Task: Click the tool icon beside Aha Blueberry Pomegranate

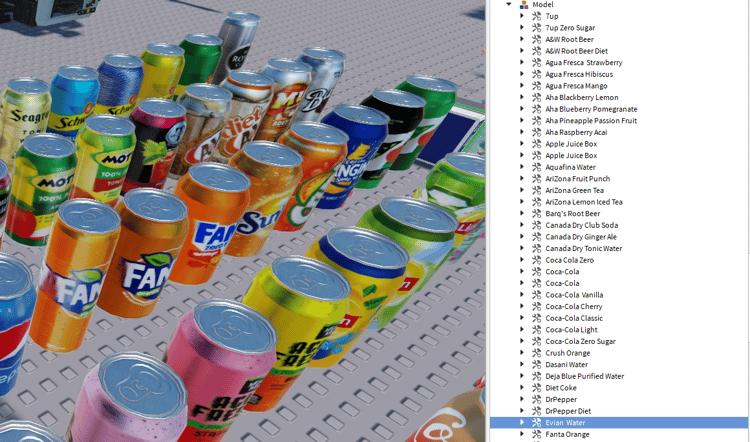Action: point(537,109)
